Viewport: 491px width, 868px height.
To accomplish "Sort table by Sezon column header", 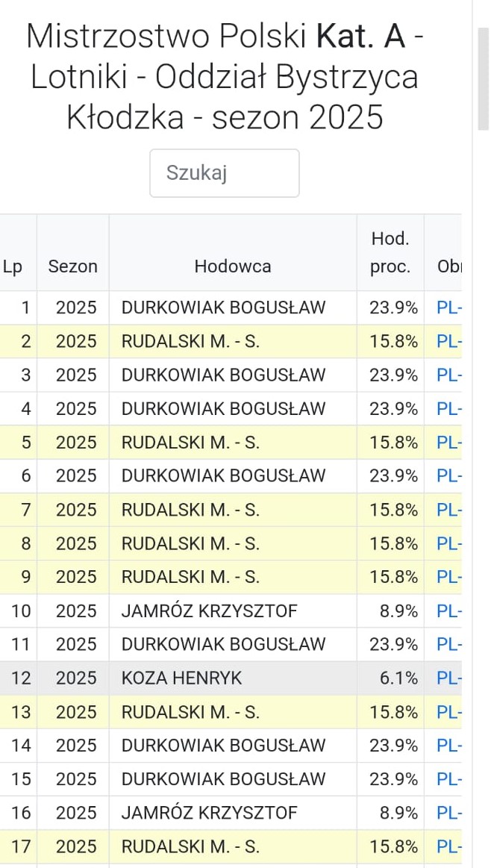I will 72,266.
